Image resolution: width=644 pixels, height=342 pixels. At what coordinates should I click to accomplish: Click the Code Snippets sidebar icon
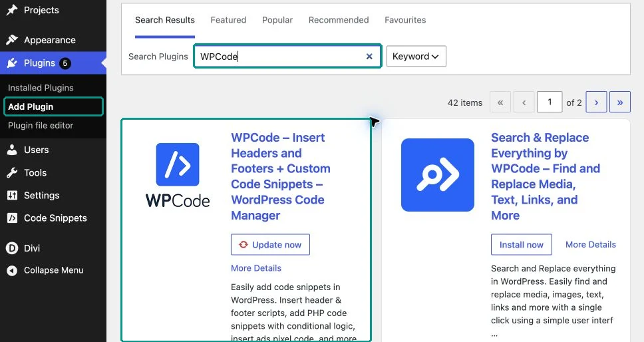click(12, 218)
